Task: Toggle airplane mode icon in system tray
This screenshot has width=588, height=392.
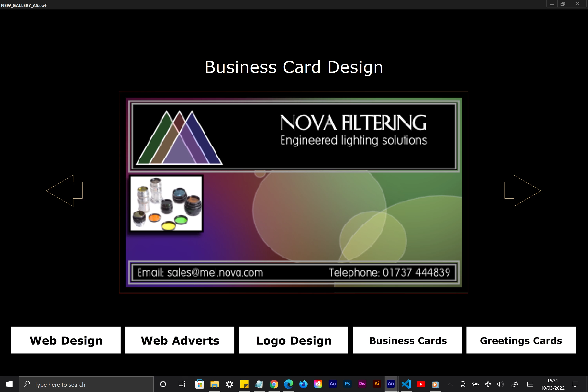Action: click(x=488, y=384)
